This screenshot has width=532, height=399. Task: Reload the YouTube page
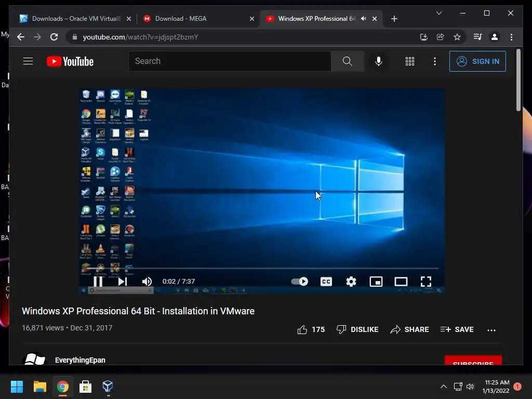click(x=54, y=37)
